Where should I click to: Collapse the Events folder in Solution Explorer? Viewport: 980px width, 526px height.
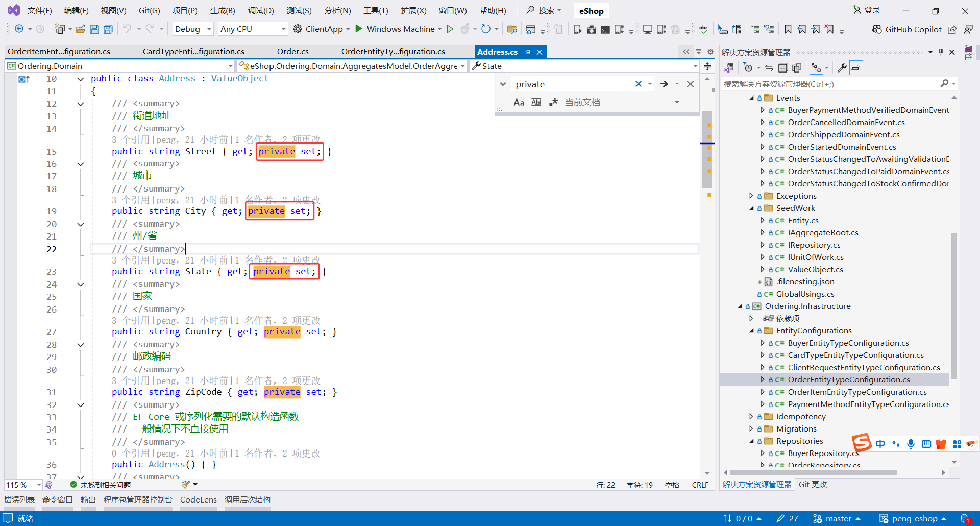[x=751, y=98]
